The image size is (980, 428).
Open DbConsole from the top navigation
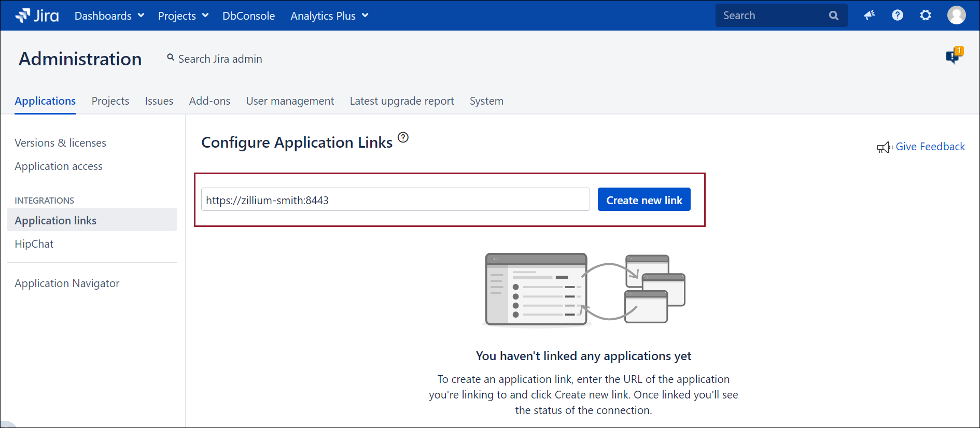(248, 16)
